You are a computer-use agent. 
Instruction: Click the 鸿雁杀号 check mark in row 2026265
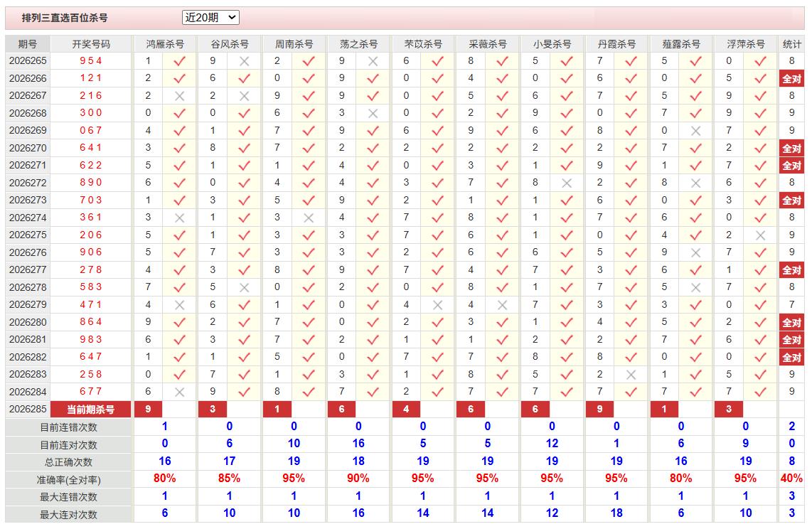[x=180, y=61]
